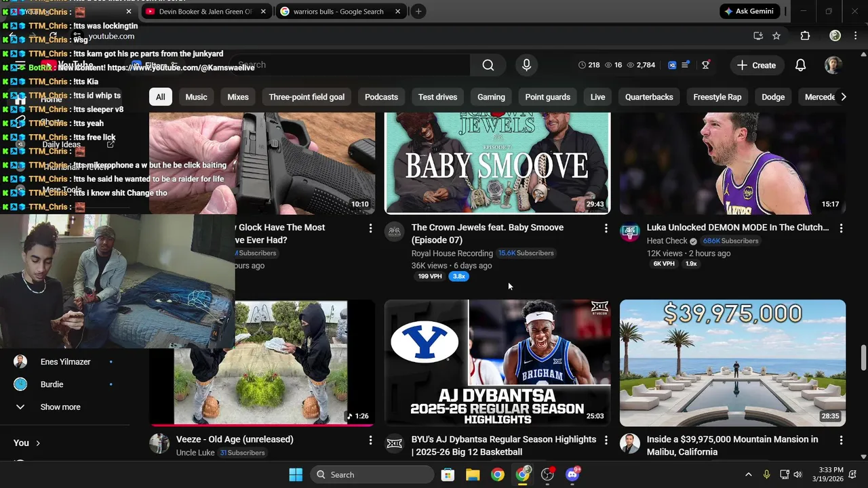
Task: Open a new browser tab
Action: click(x=418, y=12)
